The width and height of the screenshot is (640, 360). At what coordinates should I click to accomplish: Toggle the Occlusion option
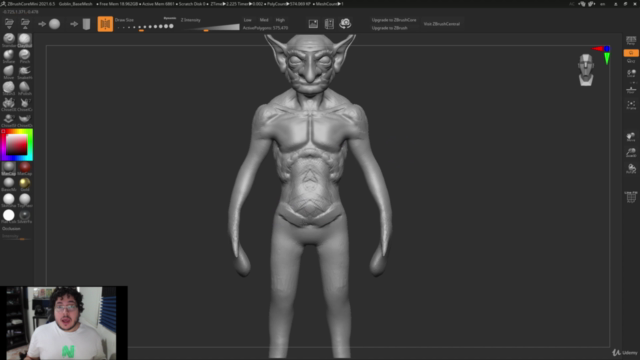tap(11, 229)
